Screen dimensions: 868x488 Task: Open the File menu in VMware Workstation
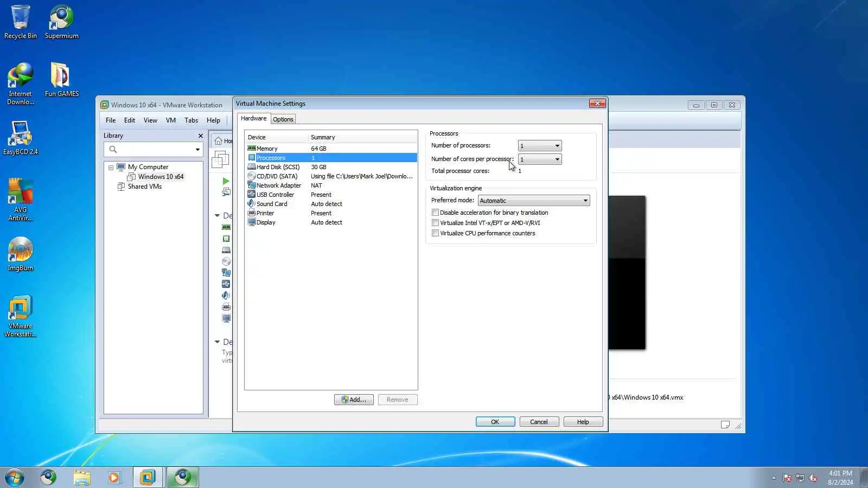111,120
